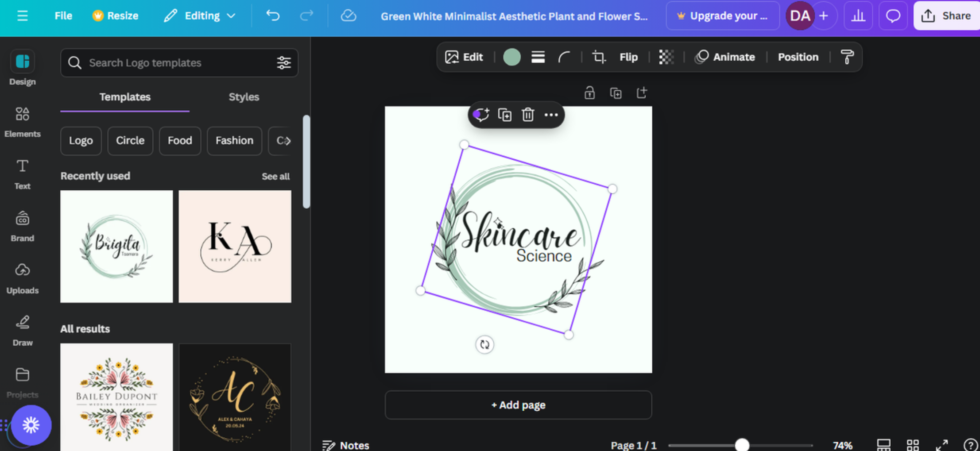Crop the selected image
The width and height of the screenshot is (980, 451).
click(x=598, y=57)
